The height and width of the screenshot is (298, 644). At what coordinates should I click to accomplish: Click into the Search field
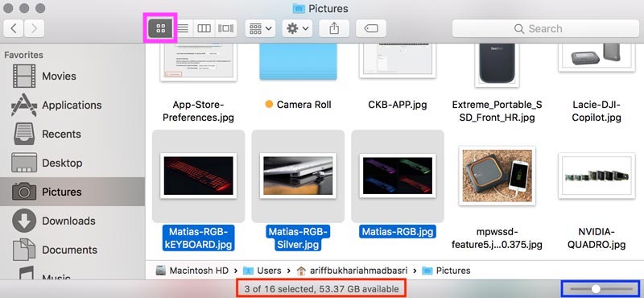tap(546, 28)
